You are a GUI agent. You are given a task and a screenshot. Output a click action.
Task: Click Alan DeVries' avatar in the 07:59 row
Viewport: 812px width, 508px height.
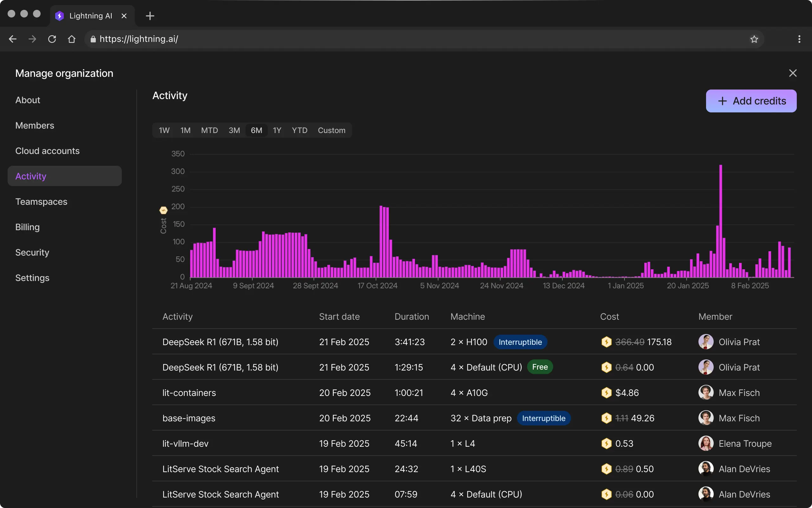click(x=706, y=494)
